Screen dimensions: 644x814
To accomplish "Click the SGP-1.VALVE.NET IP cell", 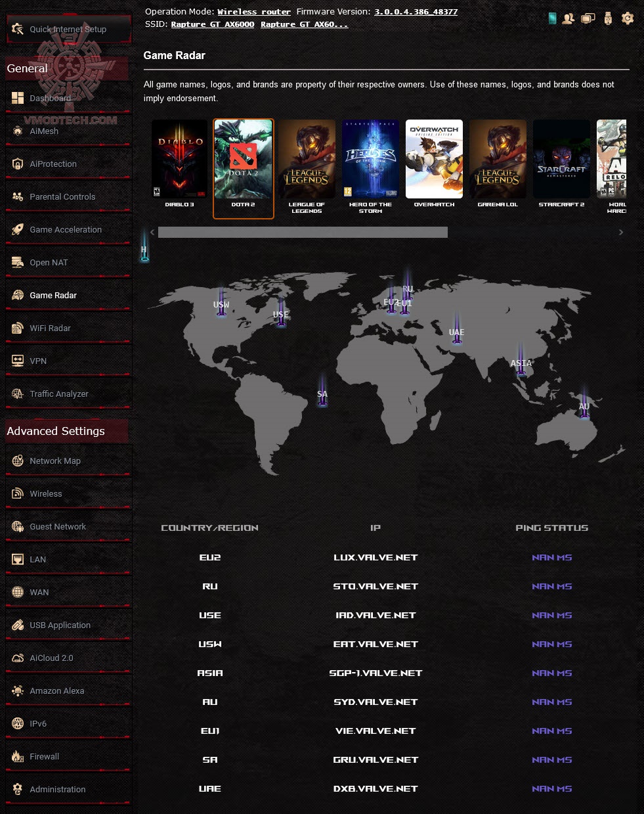I will pyautogui.click(x=376, y=673).
